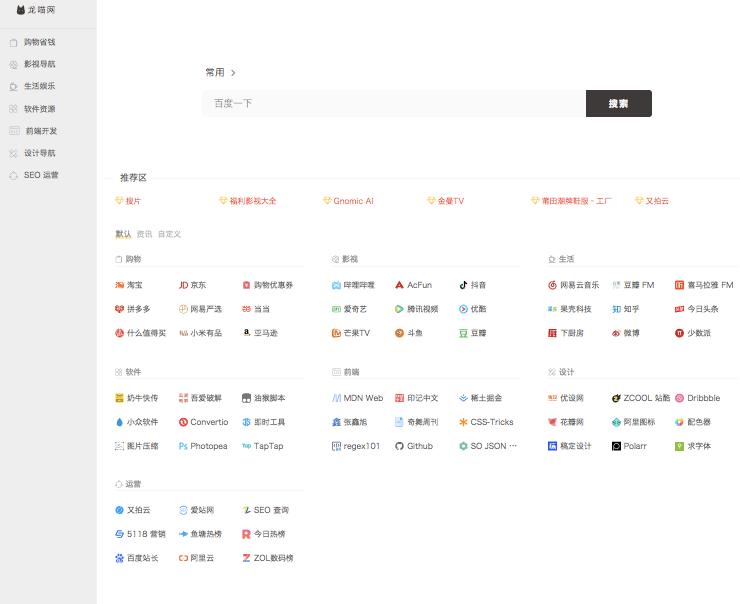This screenshot has height=604, width=740.
Task: Click the 知乎 logo icon
Action: 616,309
